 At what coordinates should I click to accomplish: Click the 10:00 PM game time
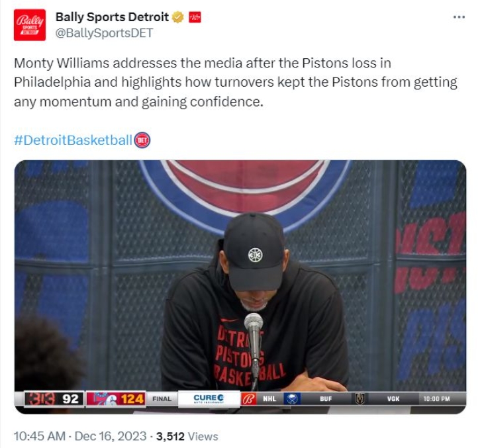(x=436, y=399)
